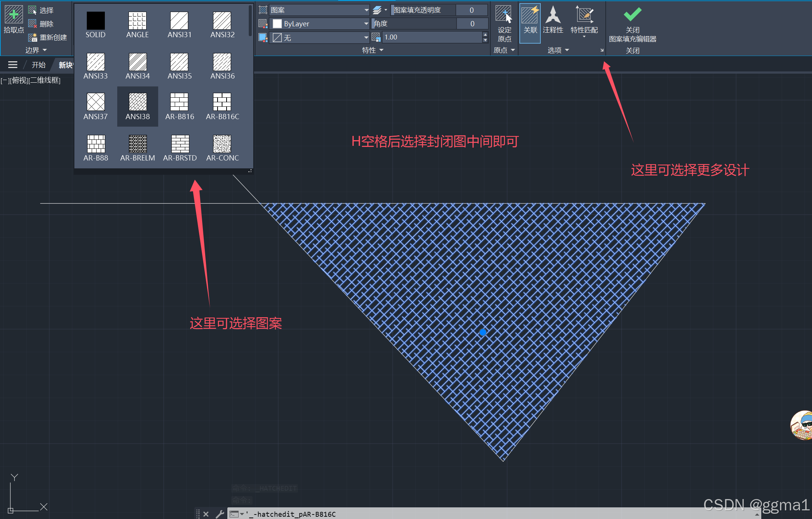Expand the Options (选项) panel arrow

pyautogui.click(x=567, y=50)
